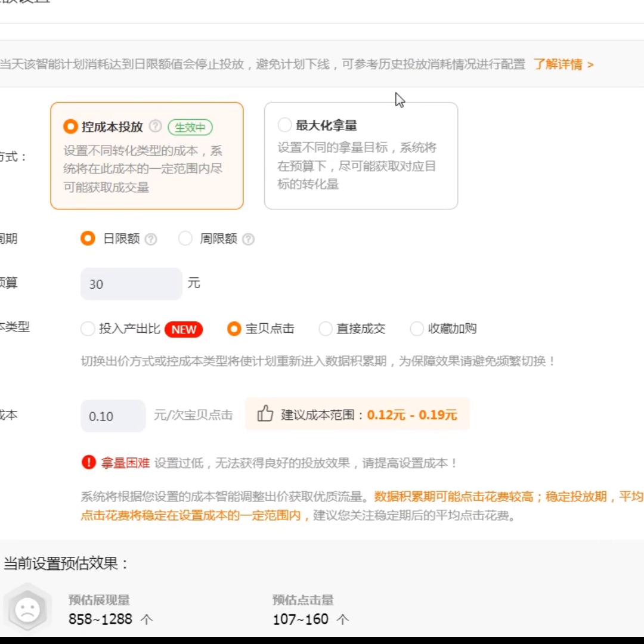The image size is (644, 644).
Task: Click the budget input showing 30
Action: pyautogui.click(x=130, y=284)
